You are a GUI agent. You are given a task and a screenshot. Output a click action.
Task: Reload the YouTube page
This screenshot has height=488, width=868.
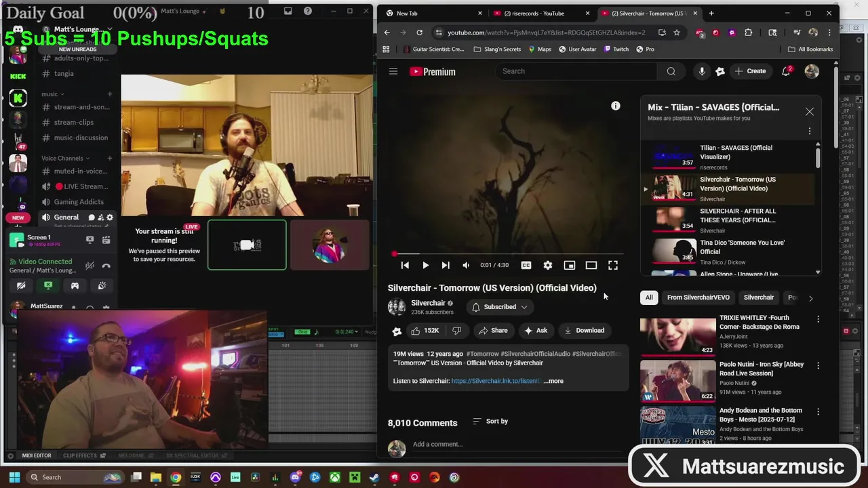tap(419, 33)
